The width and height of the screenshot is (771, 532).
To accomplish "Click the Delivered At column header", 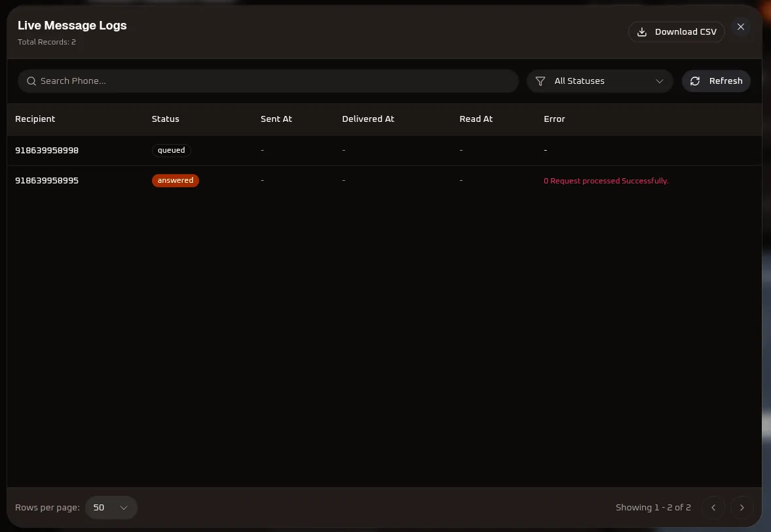I will click(368, 119).
